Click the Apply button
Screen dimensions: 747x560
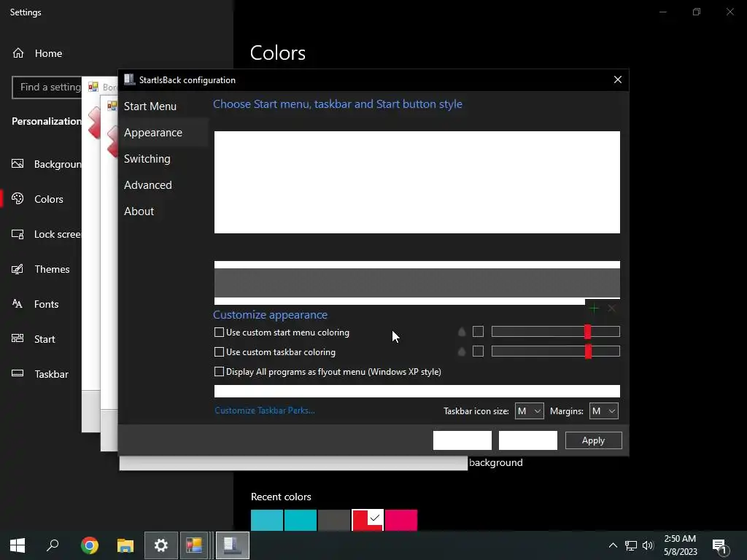593,440
